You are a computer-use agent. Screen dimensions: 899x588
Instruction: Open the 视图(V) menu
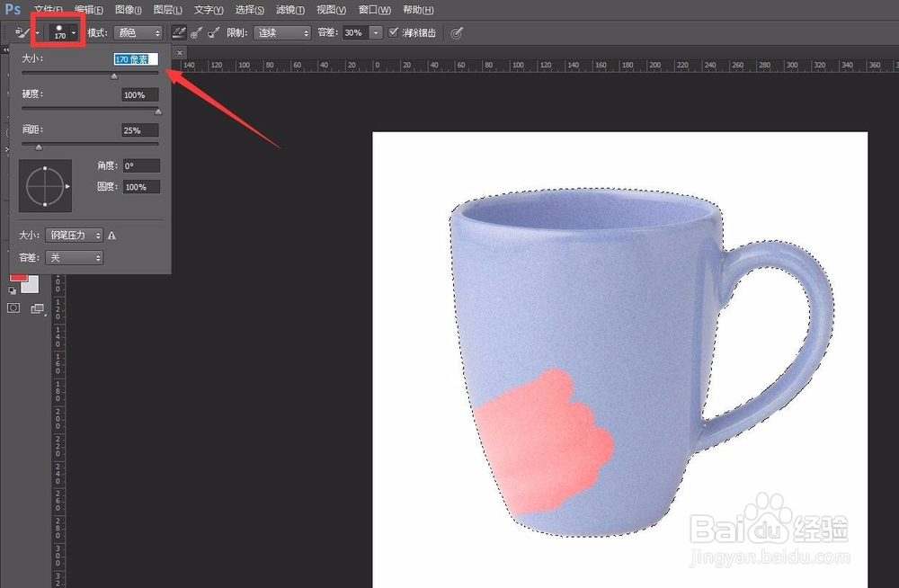tap(332, 10)
